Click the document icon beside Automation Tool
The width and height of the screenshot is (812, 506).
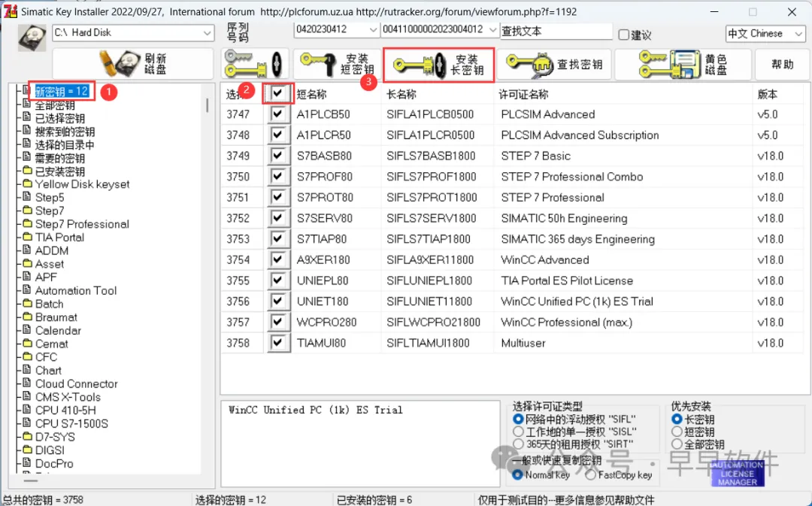coord(27,290)
